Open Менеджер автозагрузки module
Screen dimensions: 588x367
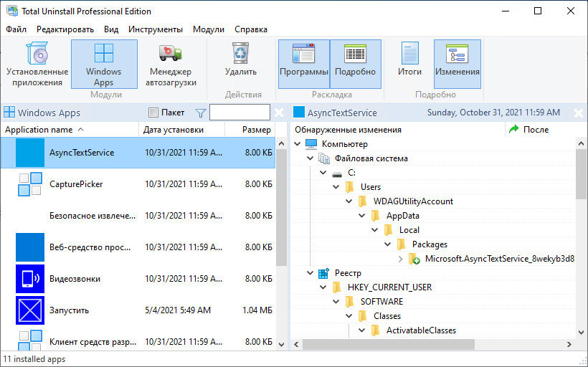pyautogui.click(x=171, y=64)
